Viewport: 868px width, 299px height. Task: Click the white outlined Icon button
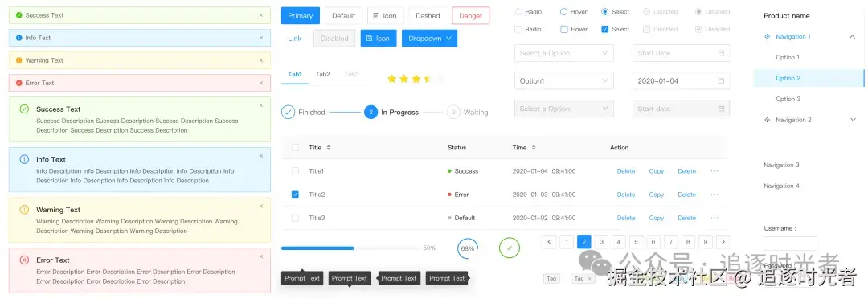click(x=385, y=15)
